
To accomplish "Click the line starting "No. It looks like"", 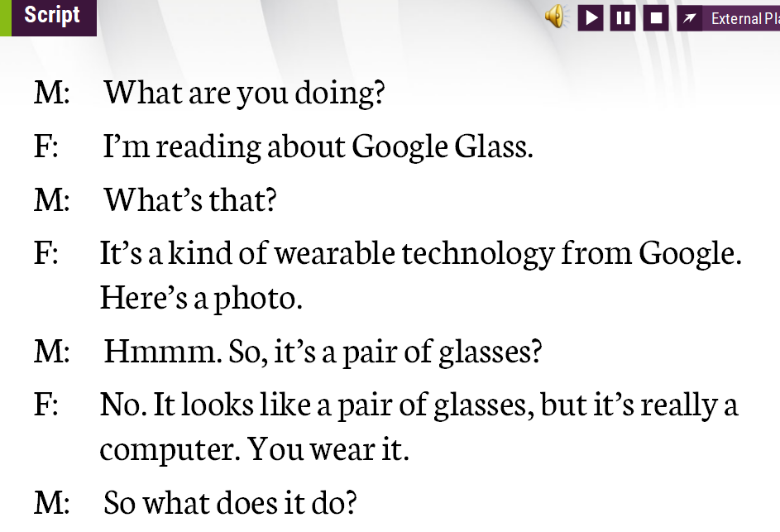I will tap(419, 405).
